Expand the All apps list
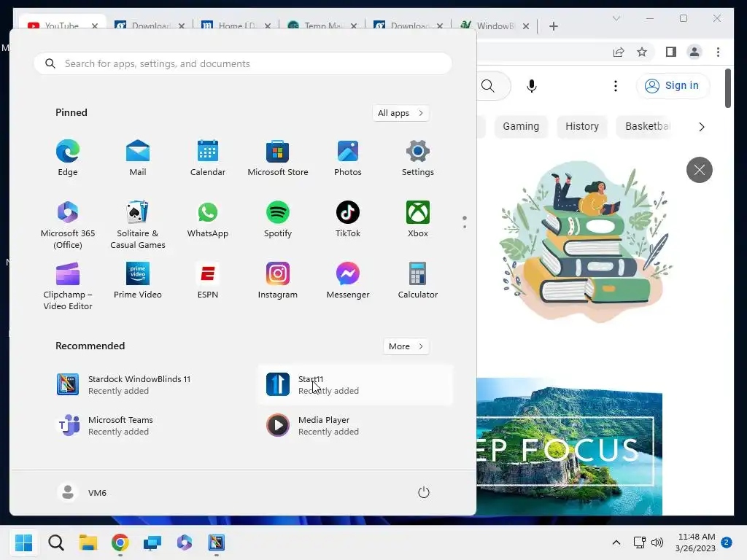Screen dimensions: 747x560 [x=400, y=113]
